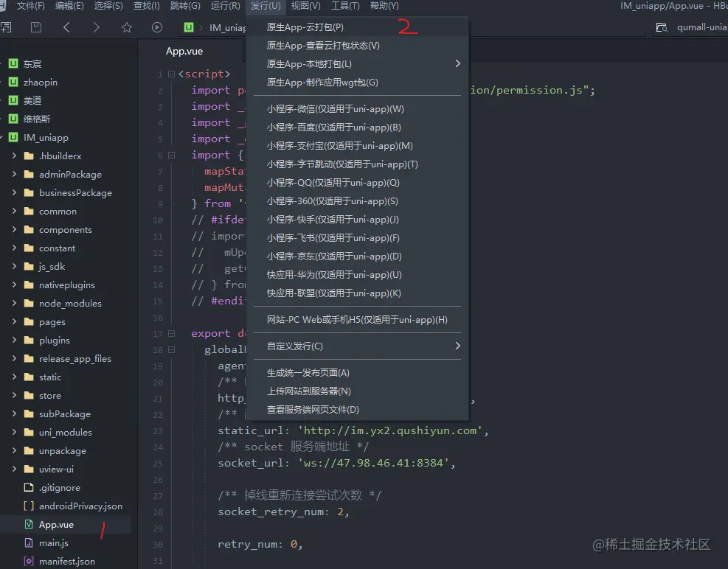
Task: Switch to the App.vue editor tab
Action: tap(184, 51)
